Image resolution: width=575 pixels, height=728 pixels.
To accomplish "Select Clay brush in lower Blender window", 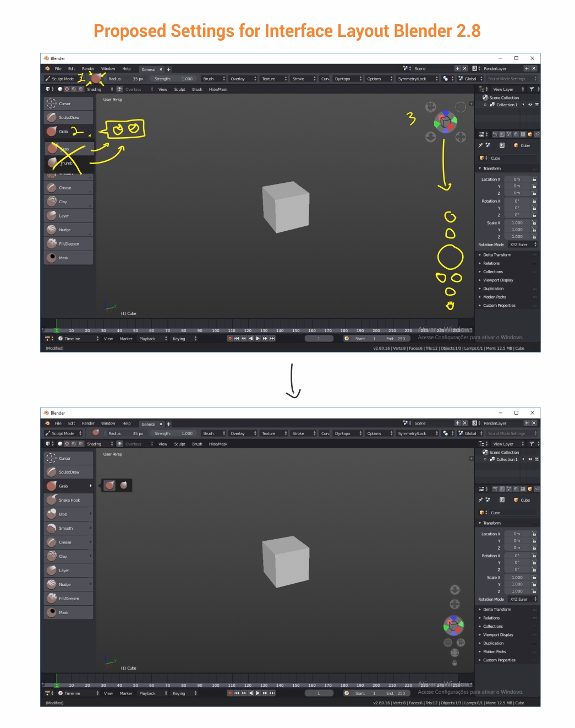I will pos(68,556).
